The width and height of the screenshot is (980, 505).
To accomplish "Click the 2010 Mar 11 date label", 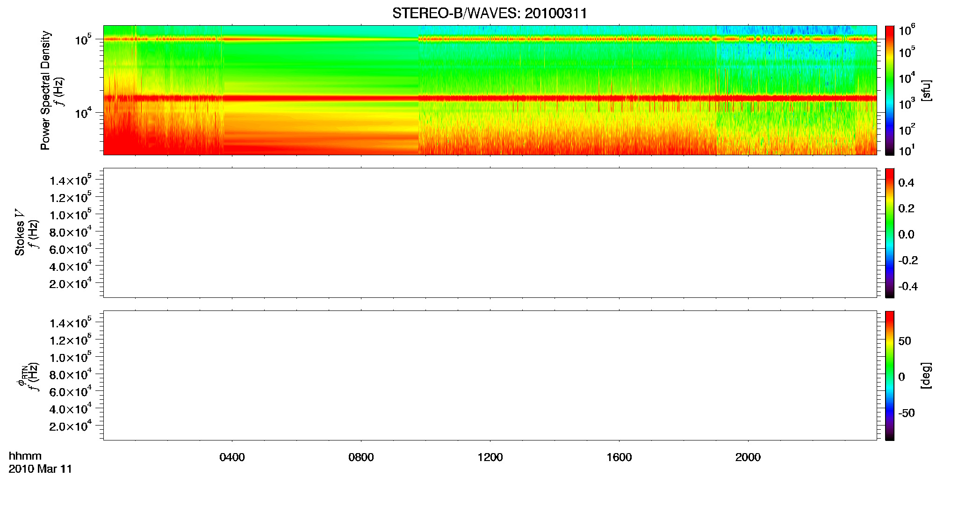I will point(40,469).
